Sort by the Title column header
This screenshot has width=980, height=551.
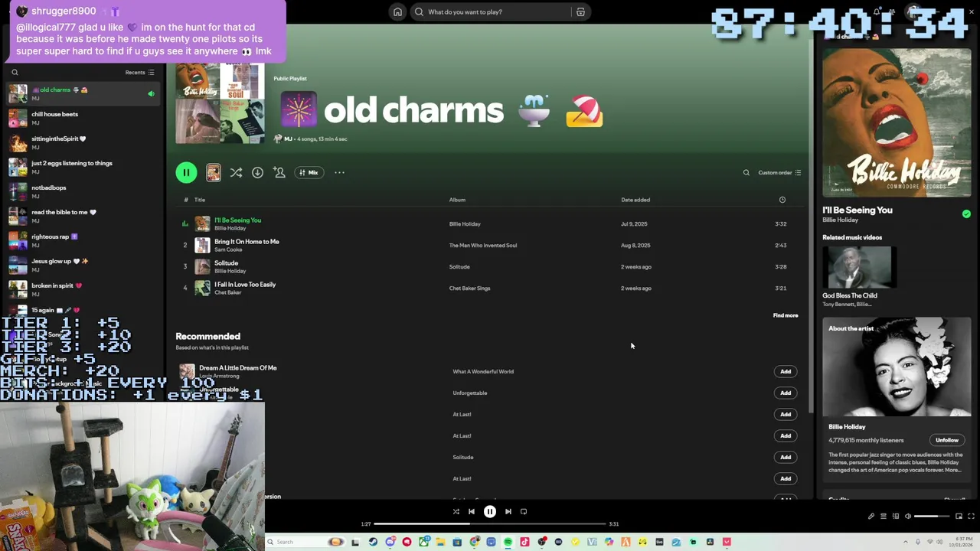[200, 200]
